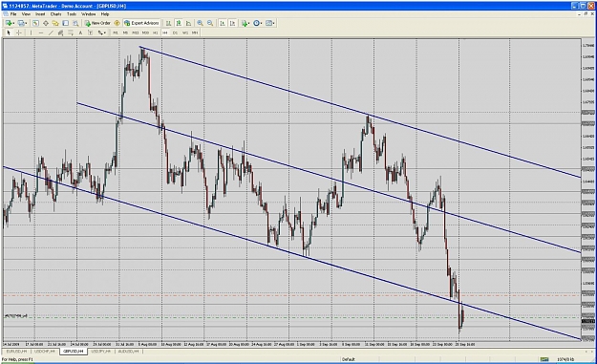Viewport: 597px width, 364px height.
Task: Open the Window menu
Action: tap(88, 14)
